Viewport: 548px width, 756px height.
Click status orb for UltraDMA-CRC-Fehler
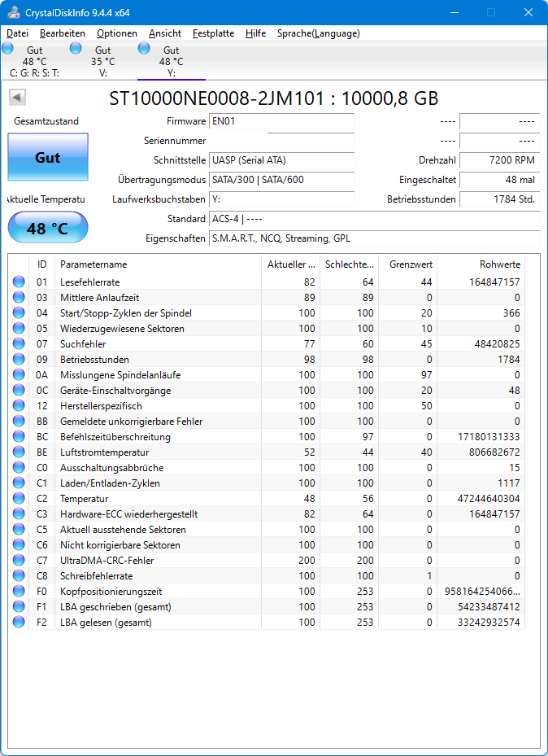tap(19, 560)
